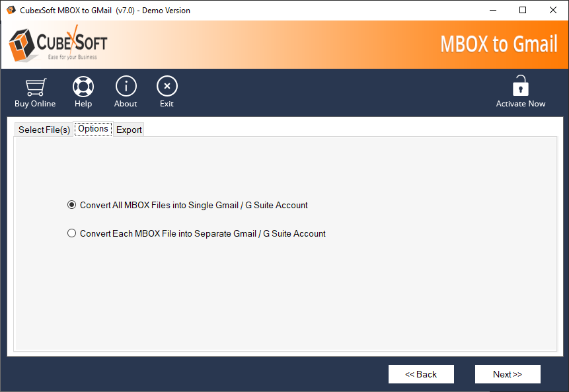Screen dimensions: 569x392
Task: Close the MBOX to GMail window
Action: coord(553,10)
